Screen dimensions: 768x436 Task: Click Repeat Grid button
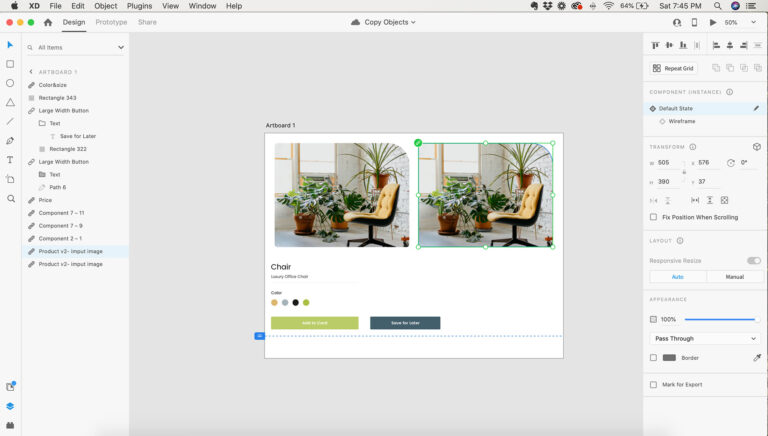(x=673, y=68)
